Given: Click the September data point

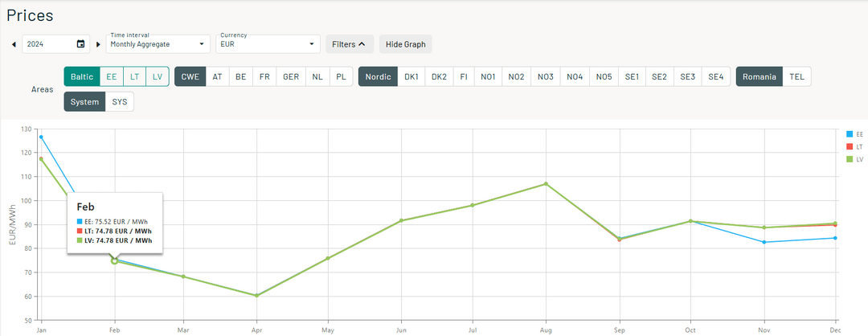Looking at the screenshot, I should tap(619, 239).
